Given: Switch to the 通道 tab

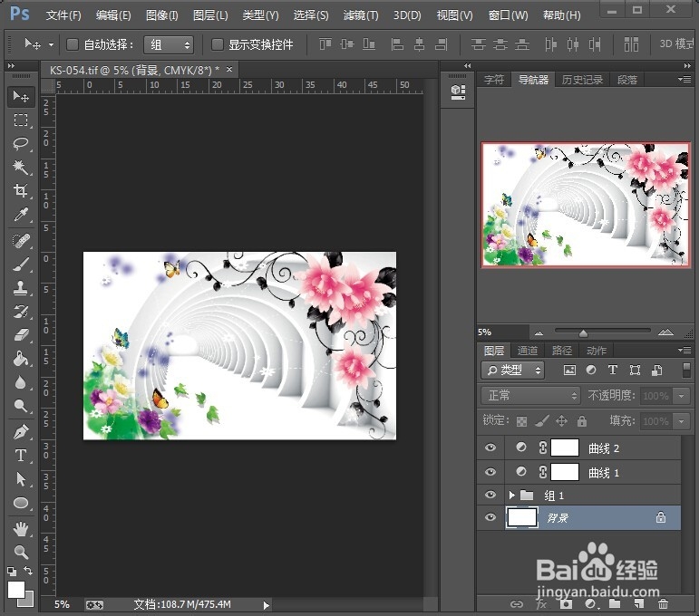Looking at the screenshot, I should coord(528,351).
